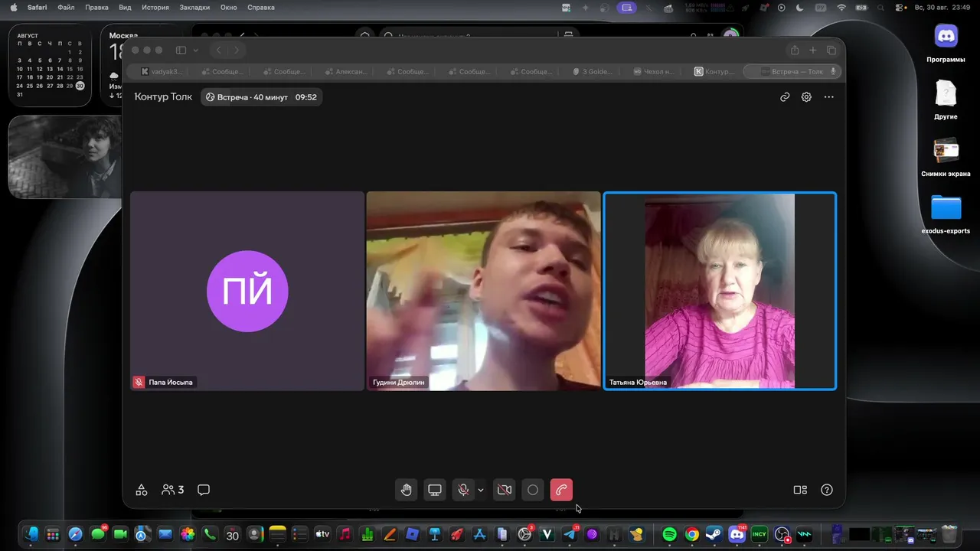Image resolution: width=980 pixels, height=551 pixels.
Task: Open the Другие desktop item
Action: point(946,100)
